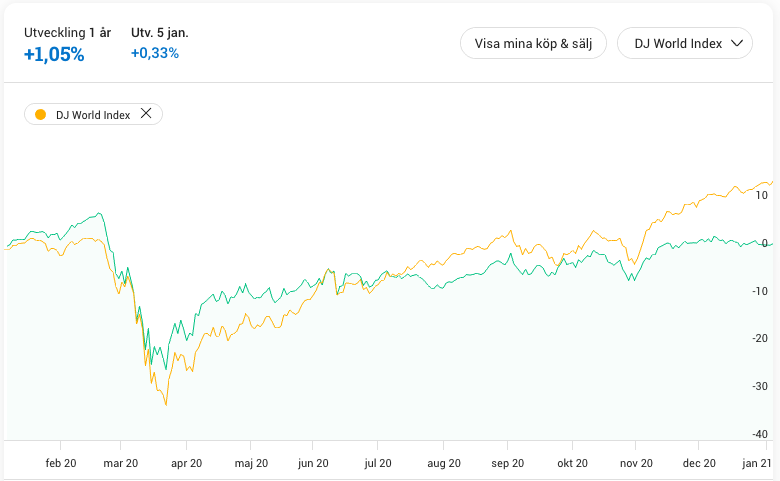Select the Utv. 5 jan. label
This screenshot has height=481, width=780.
(160, 32)
